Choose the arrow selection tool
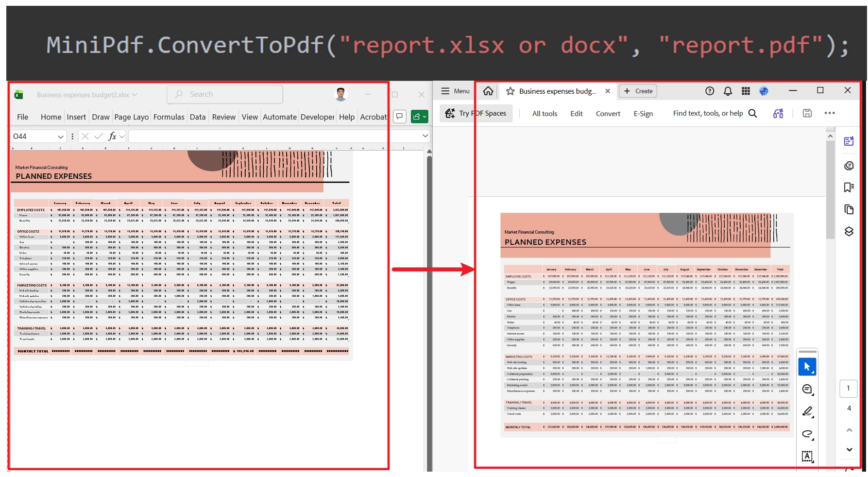 [807, 367]
